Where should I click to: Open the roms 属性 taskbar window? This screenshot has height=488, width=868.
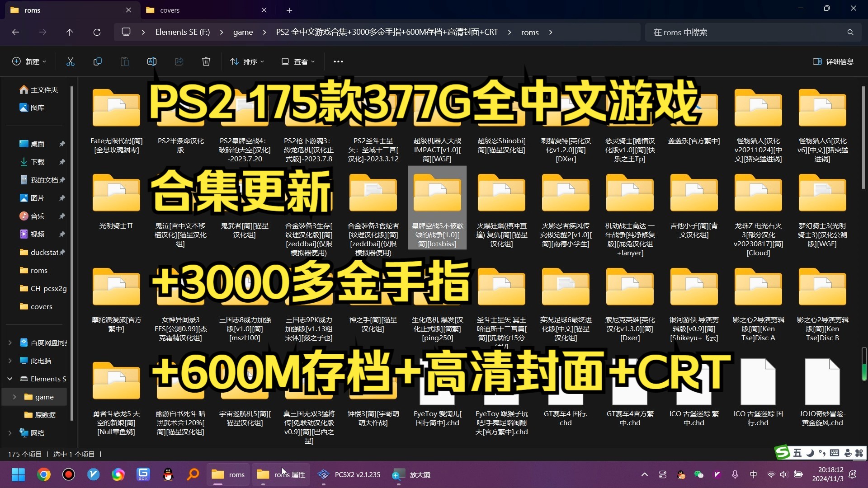click(281, 474)
